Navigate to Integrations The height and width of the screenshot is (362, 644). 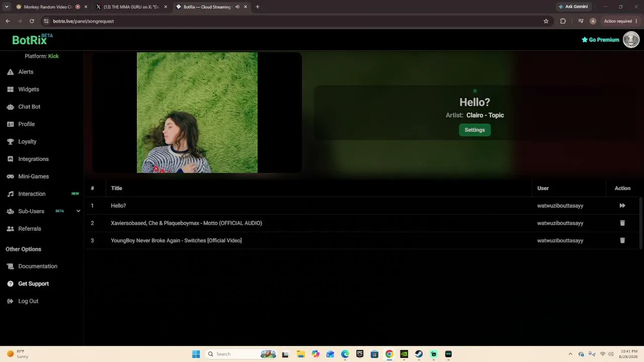(33, 159)
